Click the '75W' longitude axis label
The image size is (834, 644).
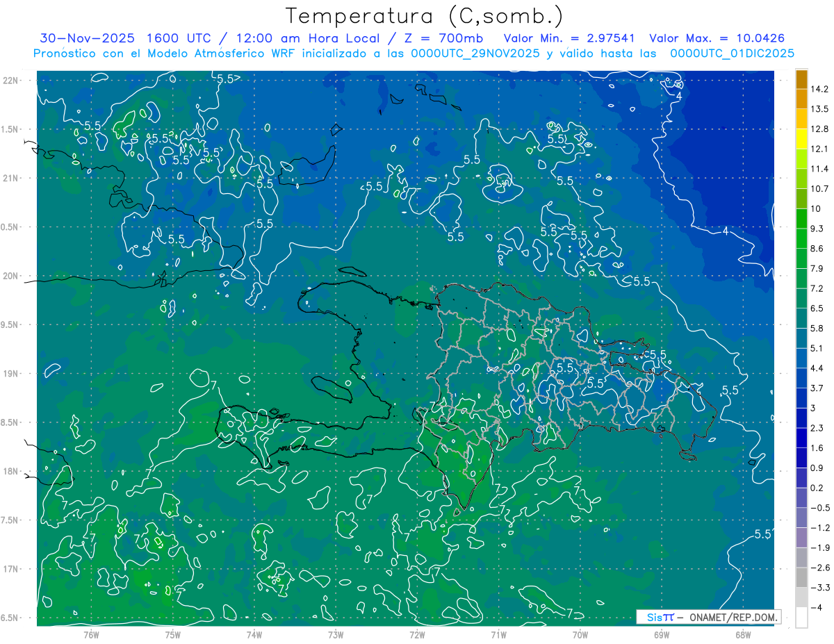[172, 634]
